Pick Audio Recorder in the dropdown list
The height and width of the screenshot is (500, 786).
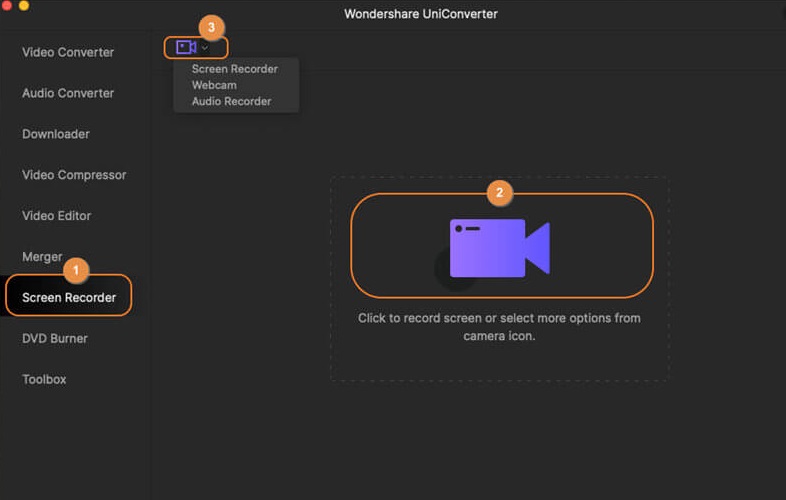click(231, 101)
